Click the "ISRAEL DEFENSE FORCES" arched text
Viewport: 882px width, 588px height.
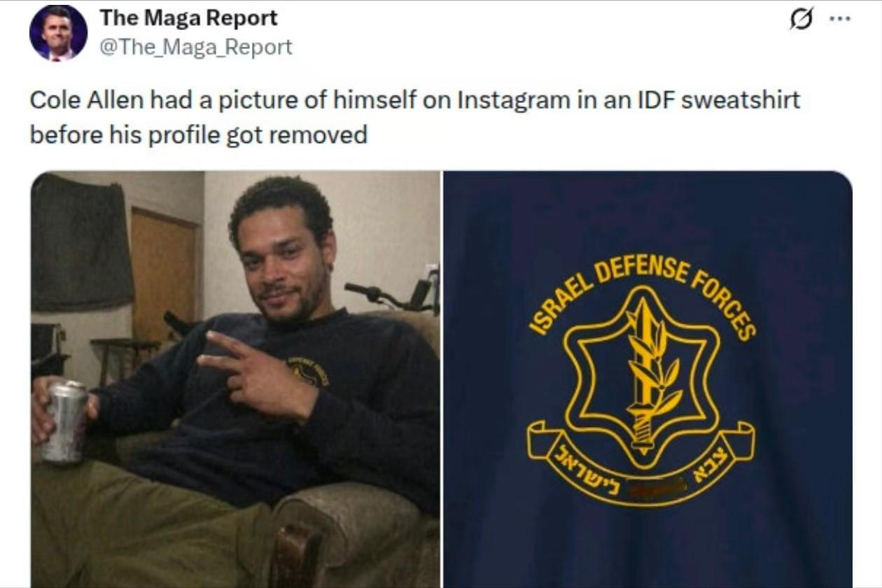643,294
